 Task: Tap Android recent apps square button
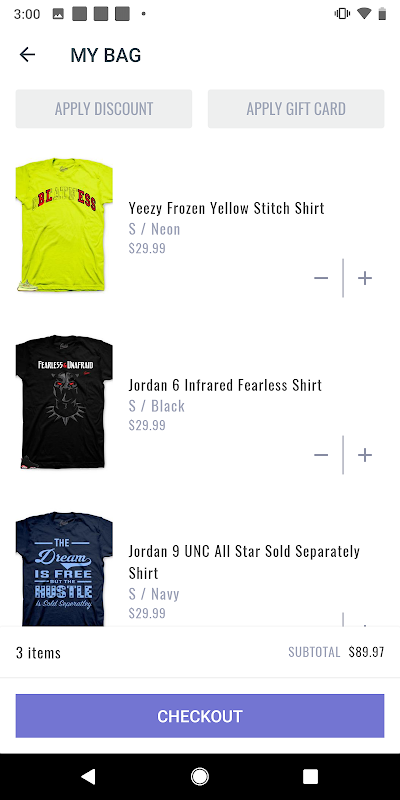tap(310, 777)
